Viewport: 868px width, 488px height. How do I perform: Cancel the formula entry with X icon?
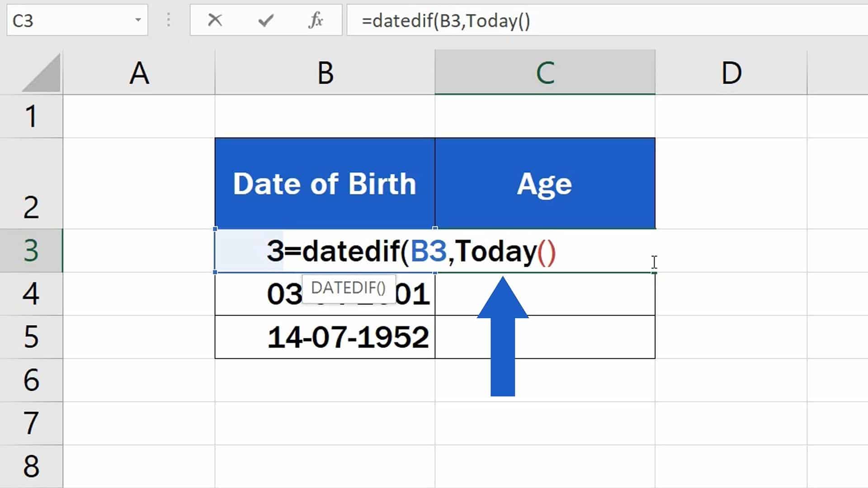[215, 20]
